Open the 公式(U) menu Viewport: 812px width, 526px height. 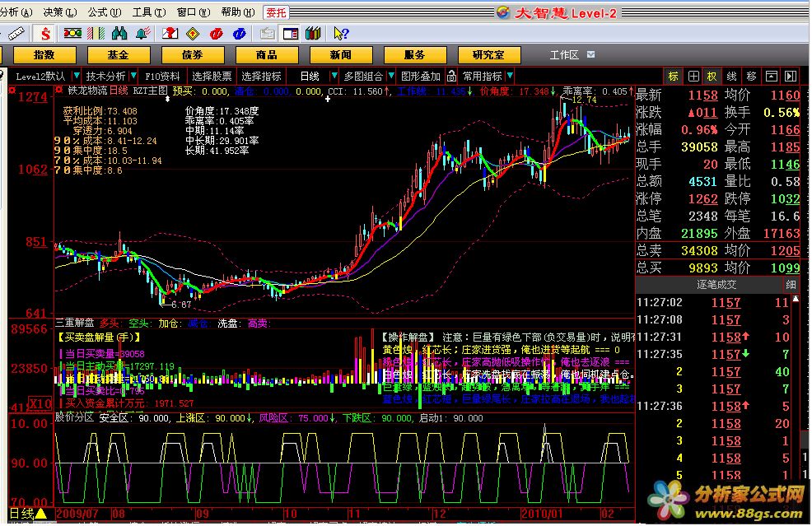point(105,12)
